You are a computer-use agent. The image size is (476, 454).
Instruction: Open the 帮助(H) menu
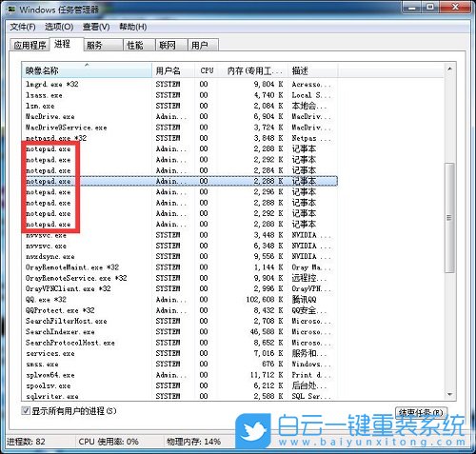point(133,27)
